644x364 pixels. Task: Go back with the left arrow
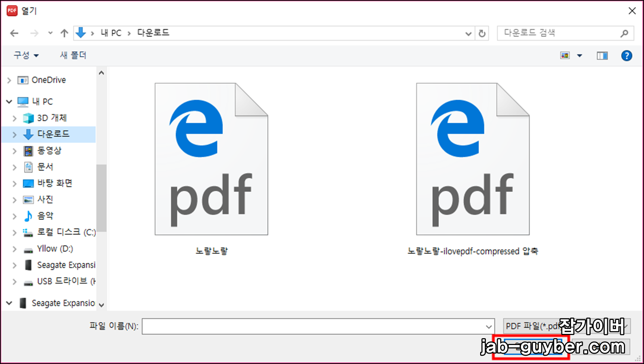pos(14,33)
